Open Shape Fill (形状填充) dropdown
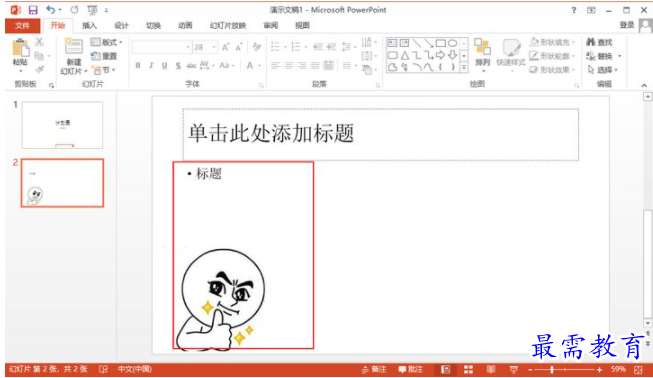The width and height of the screenshot is (653, 378). click(x=552, y=42)
